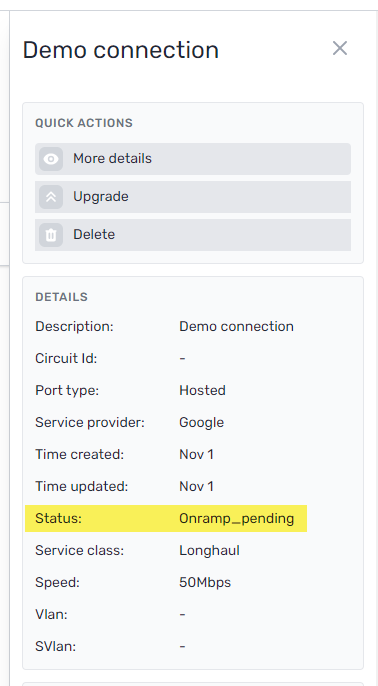Click the double-chevron Upgrade icon

51,197
